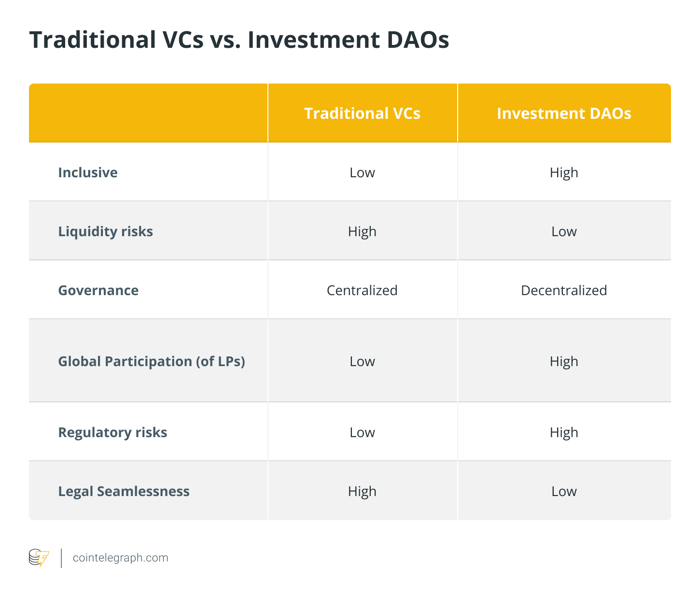700x597 pixels.
Task: Select Global Participation value for Investment DAOs
Action: coord(564,361)
